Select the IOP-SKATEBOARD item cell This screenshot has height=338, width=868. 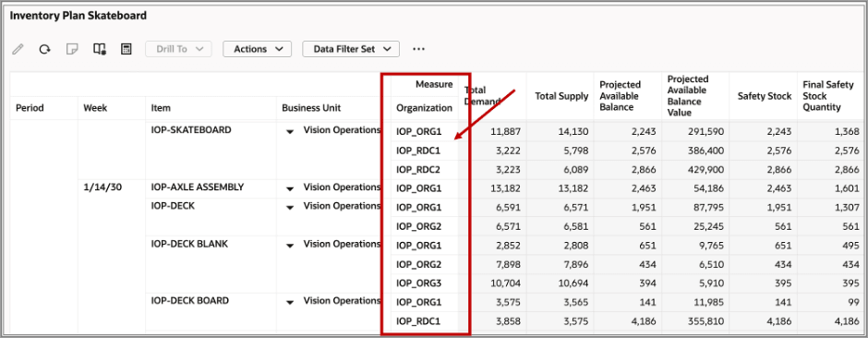pyautogui.click(x=191, y=130)
